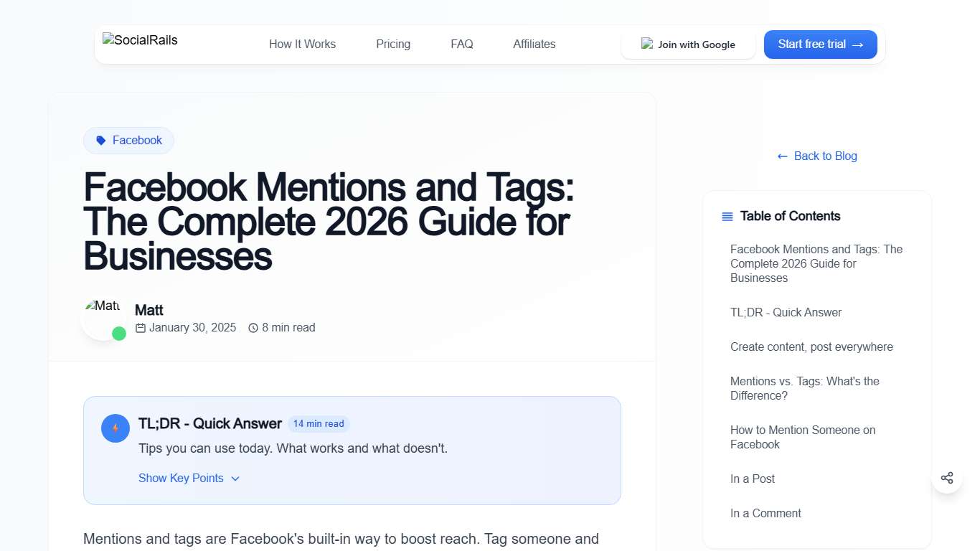980x551 pixels.
Task: Open the FAQ page from the header
Action: click(461, 44)
